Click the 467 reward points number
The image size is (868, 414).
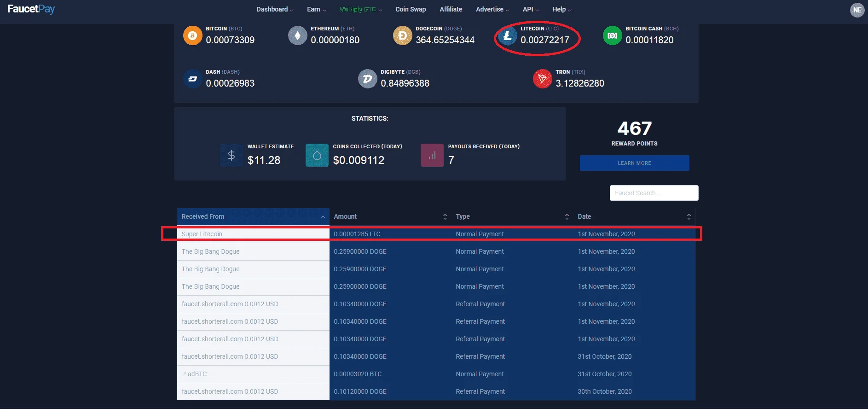coord(634,128)
